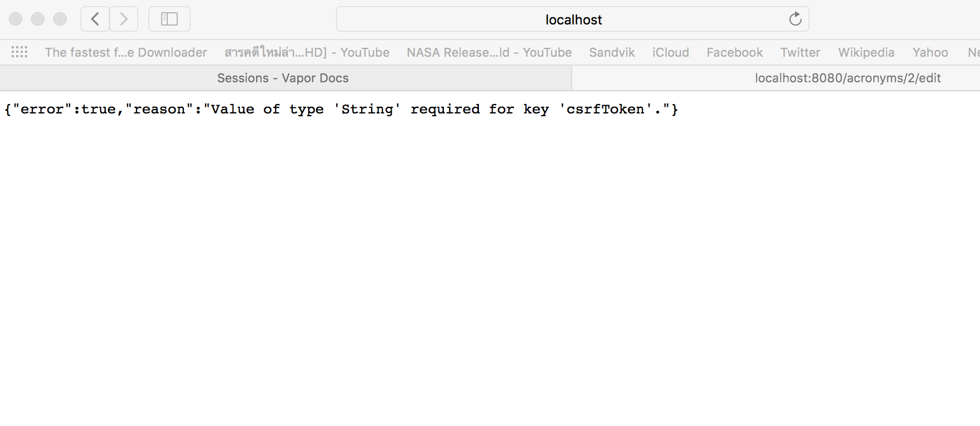
Task: Click the JSON error message text
Action: coord(341,109)
